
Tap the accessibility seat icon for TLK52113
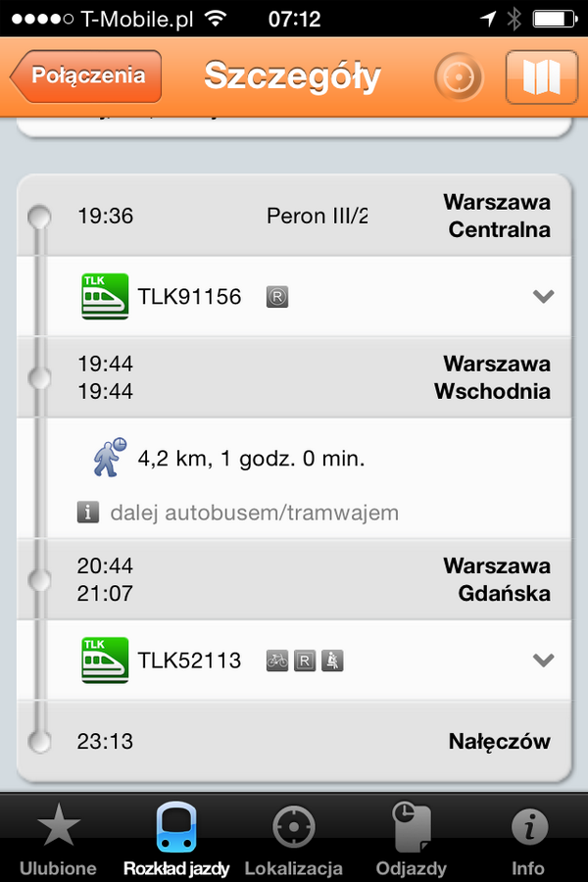coord(332,661)
